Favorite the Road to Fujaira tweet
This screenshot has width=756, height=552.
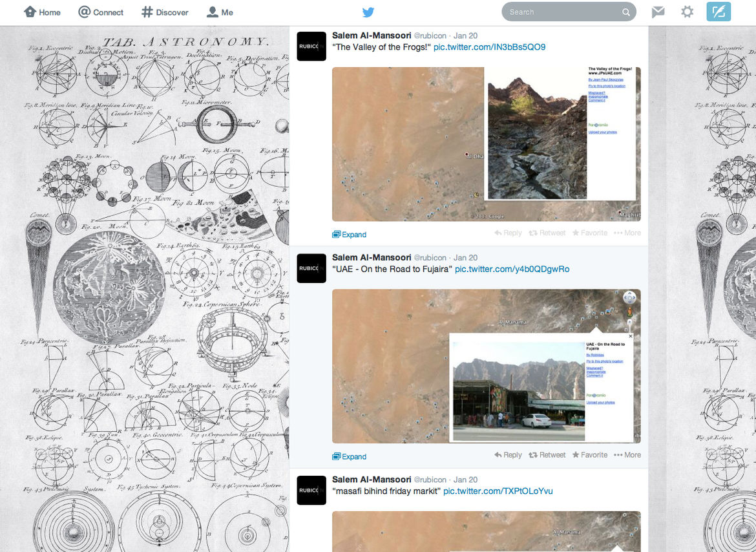(x=590, y=454)
